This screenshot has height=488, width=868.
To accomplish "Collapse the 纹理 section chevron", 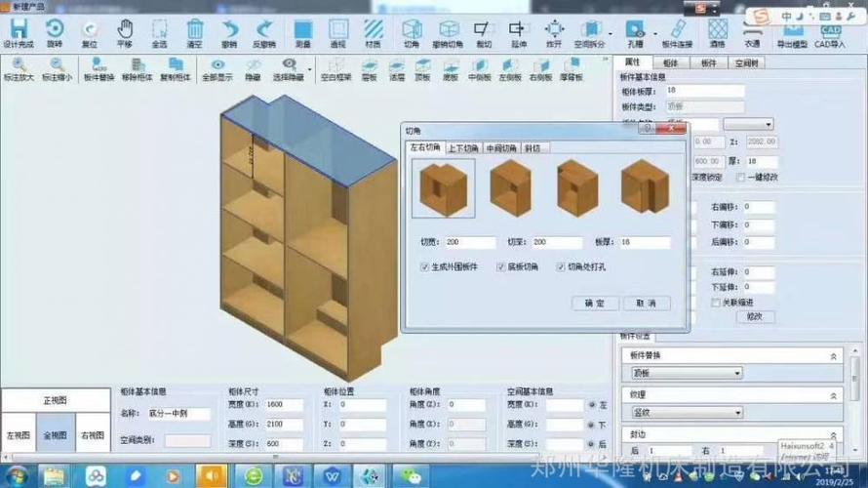I will tap(833, 396).
